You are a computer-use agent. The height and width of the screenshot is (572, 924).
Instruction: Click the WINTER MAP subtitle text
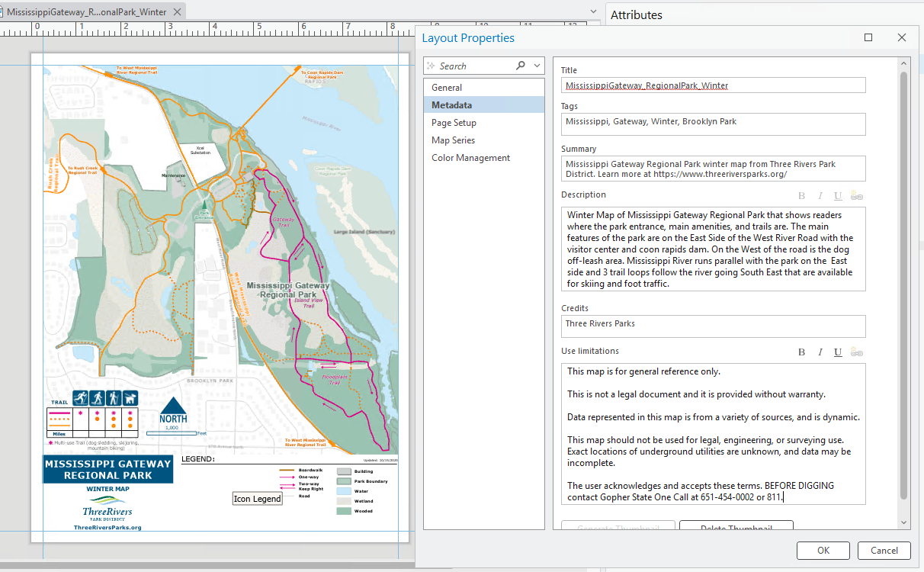(107, 489)
